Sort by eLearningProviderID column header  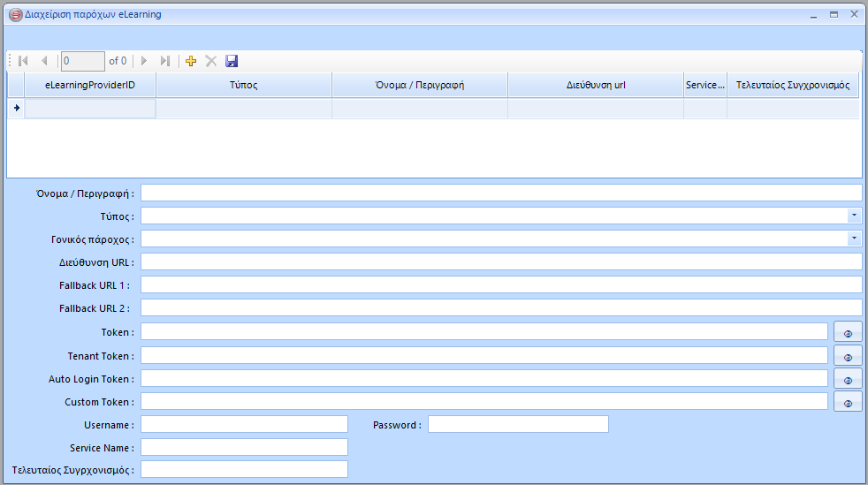coord(89,85)
